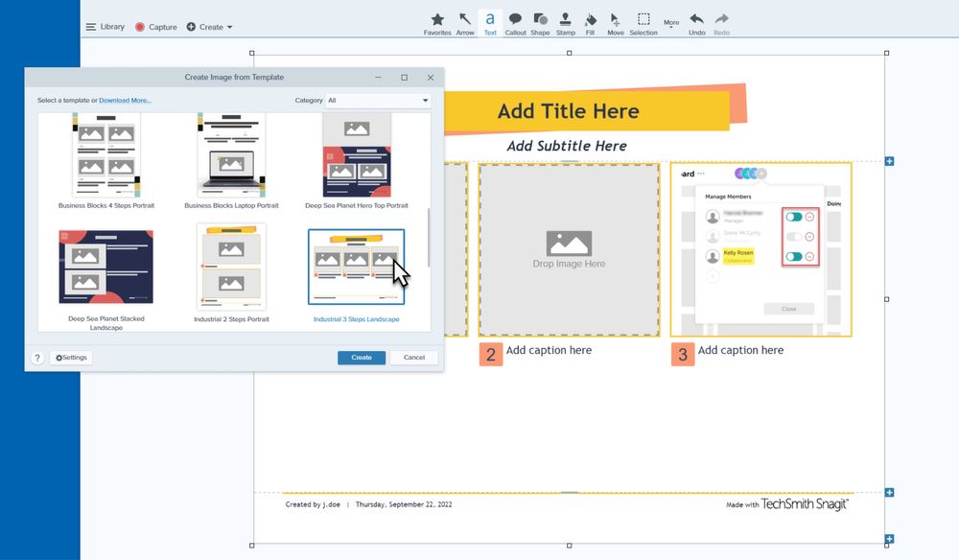This screenshot has width=959, height=560.
Task: Click the plus icon beside footer line
Action: pyautogui.click(x=889, y=492)
